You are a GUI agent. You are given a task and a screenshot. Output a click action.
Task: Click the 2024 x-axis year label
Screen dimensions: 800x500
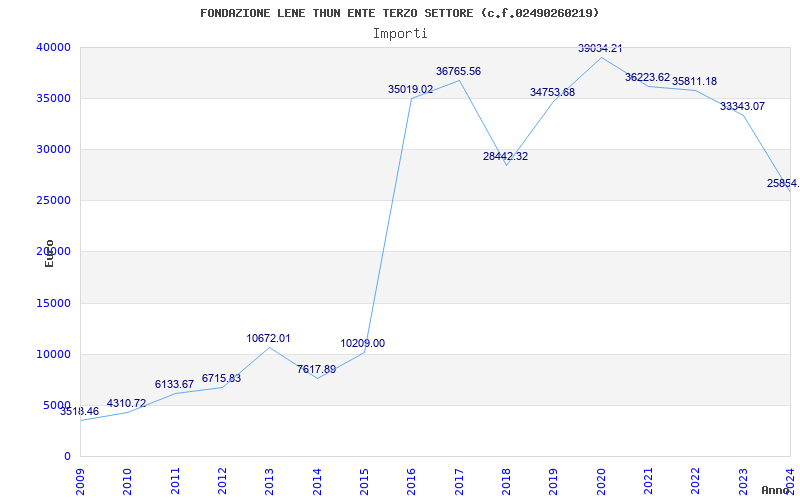(790, 481)
